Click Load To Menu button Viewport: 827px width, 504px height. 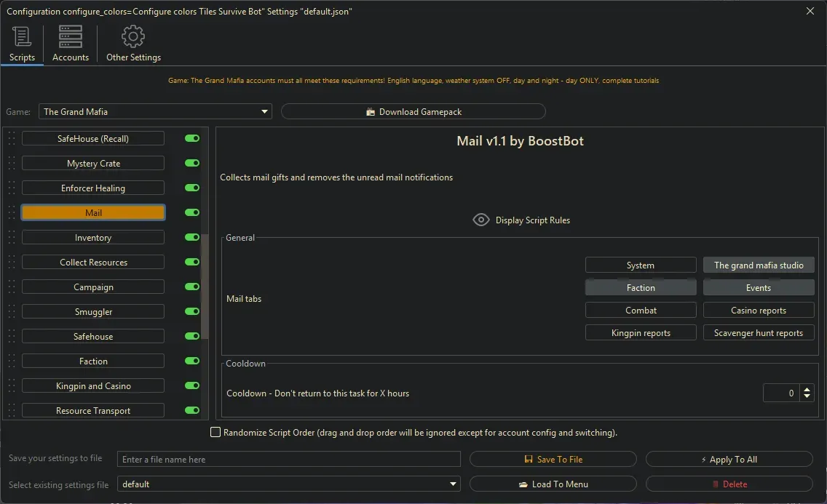(553, 484)
